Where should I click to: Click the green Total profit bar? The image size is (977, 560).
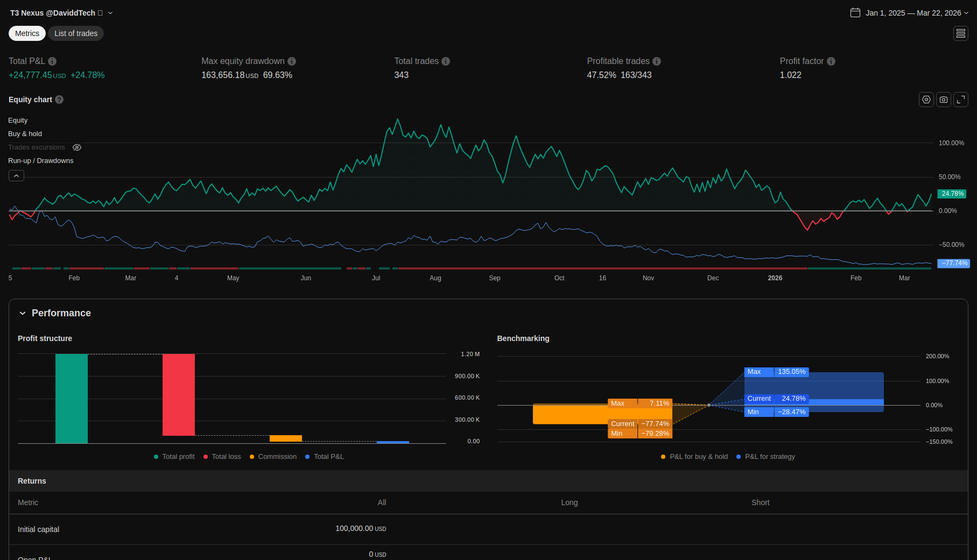(72, 399)
